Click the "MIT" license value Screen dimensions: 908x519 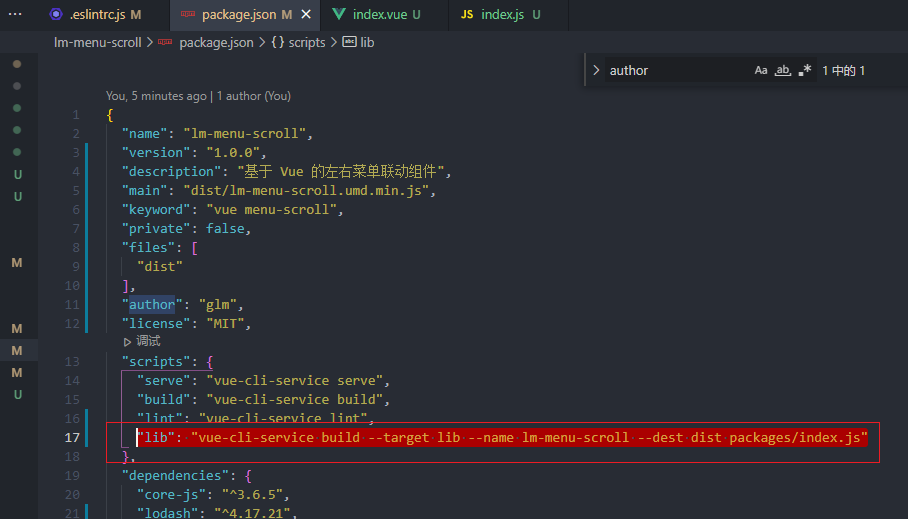[225, 323]
